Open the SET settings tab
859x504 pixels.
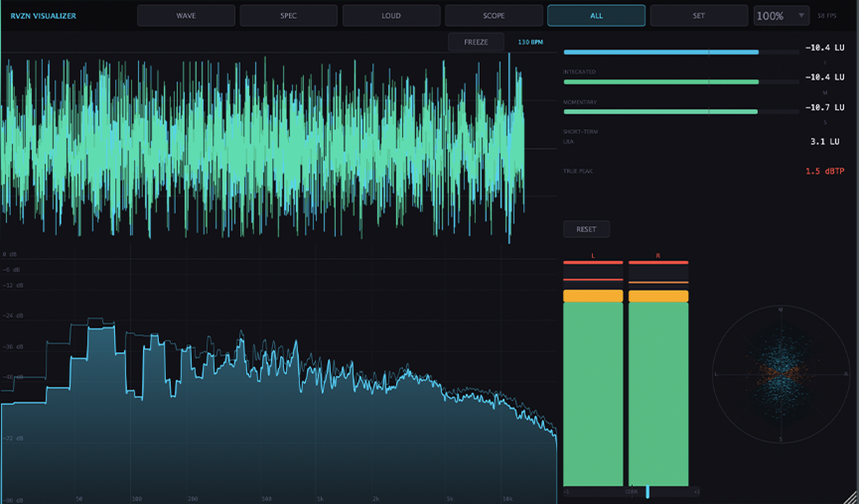point(699,15)
